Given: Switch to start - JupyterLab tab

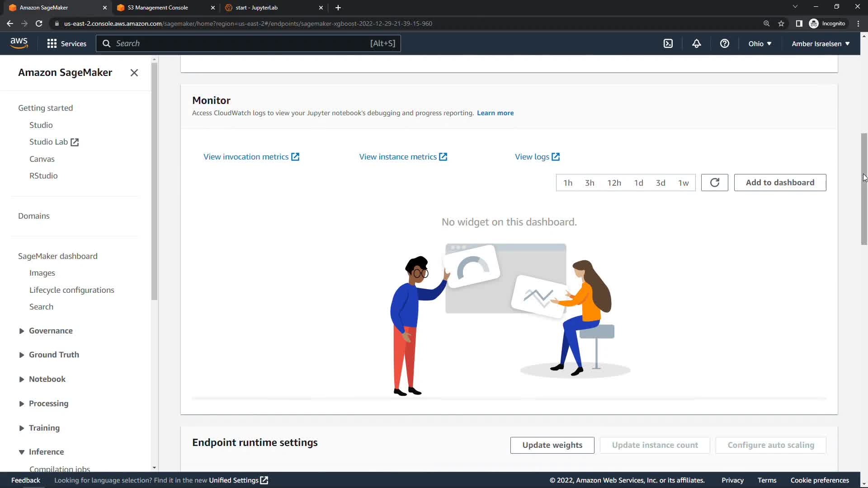Looking at the screenshot, I should click(256, 8).
